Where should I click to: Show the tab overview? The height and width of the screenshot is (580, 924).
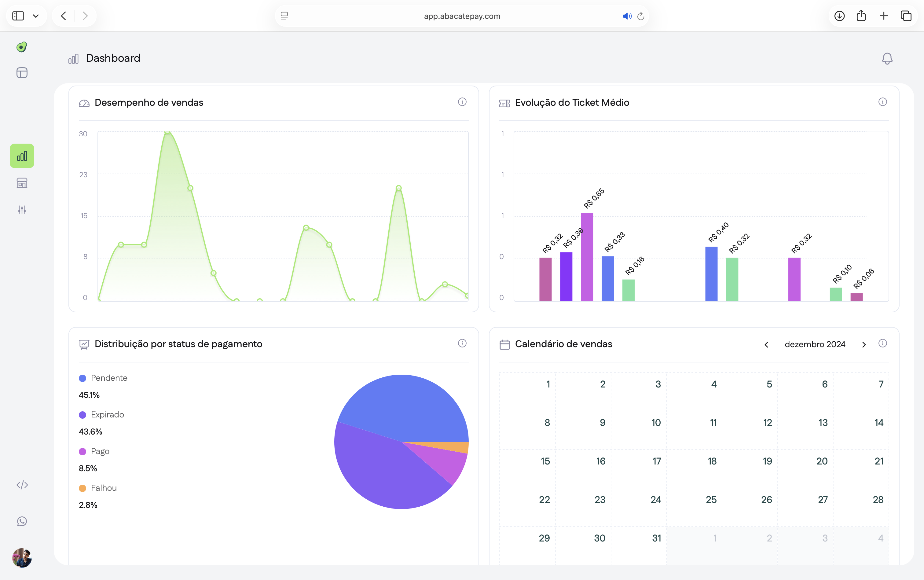point(906,16)
